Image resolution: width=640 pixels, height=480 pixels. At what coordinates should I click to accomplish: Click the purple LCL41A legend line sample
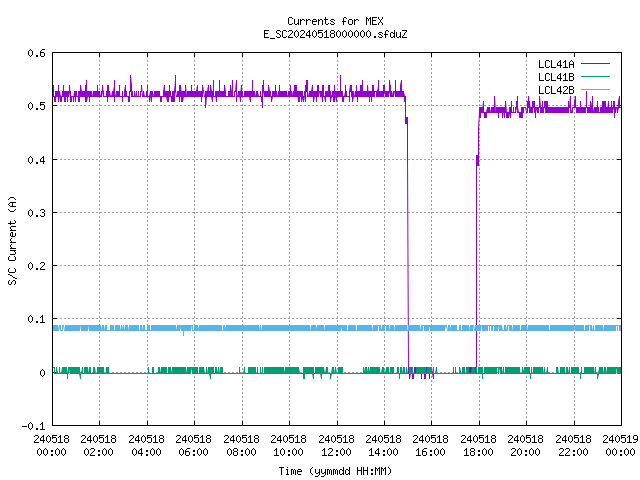point(595,64)
